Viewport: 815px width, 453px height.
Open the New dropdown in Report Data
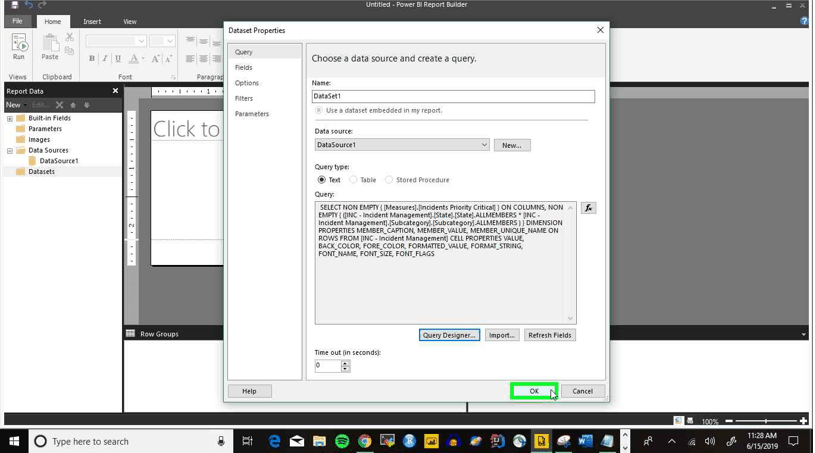(16, 105)
